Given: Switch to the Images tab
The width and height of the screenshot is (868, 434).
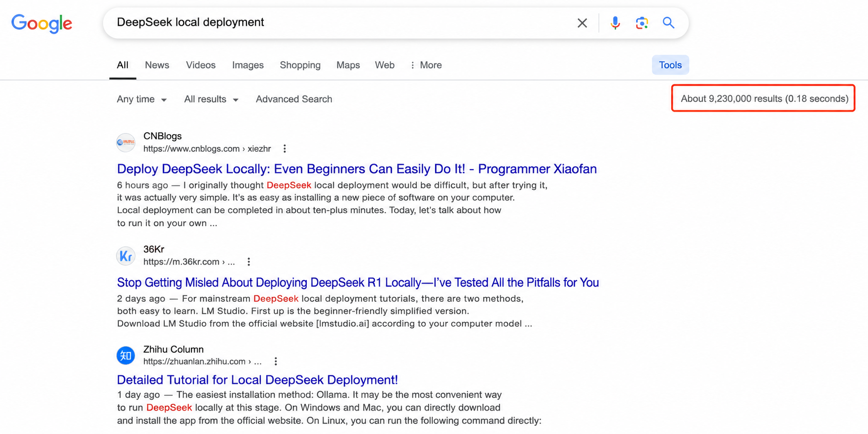Looking at the screenshot, I should coord(248,65).
